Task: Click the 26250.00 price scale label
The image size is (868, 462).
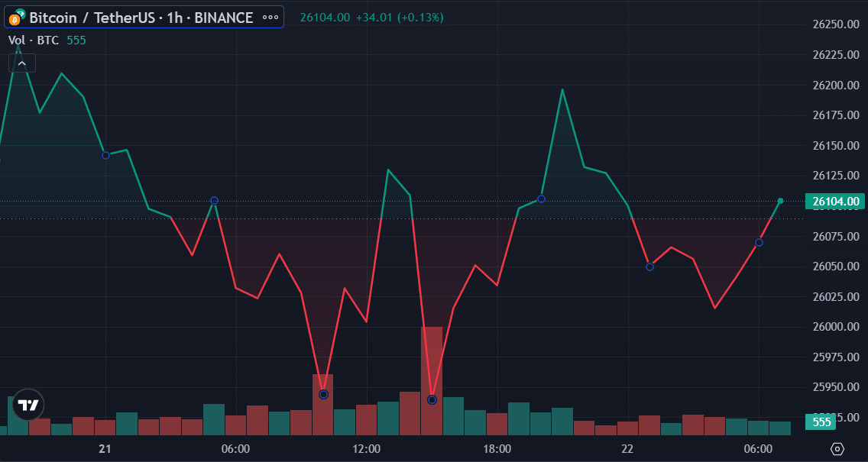Action: point(836,25)
